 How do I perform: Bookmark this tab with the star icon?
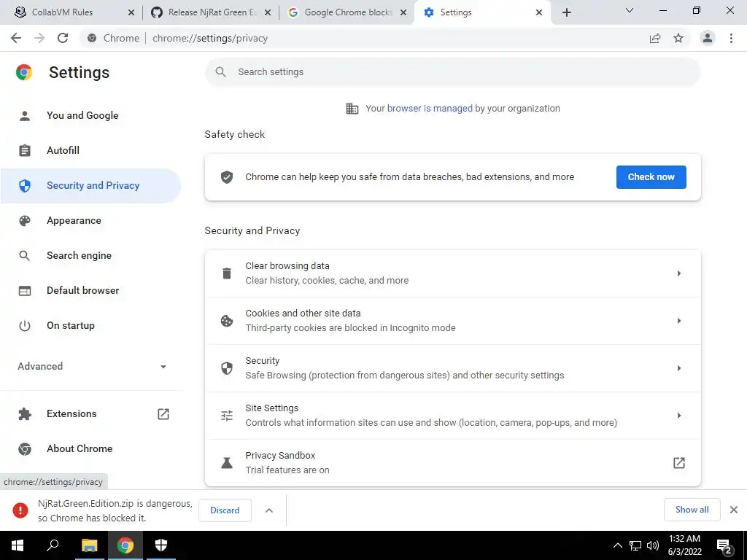pyautogui.click(x=678, y=38)
